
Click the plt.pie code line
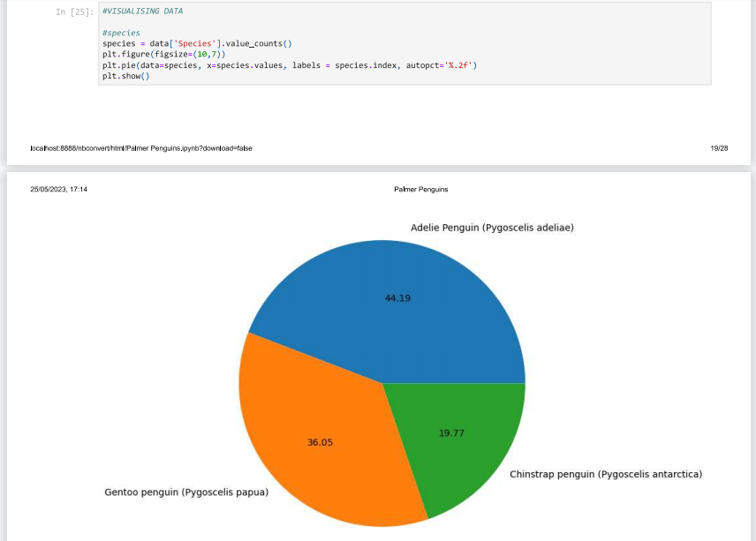click(x=290, y=65)
